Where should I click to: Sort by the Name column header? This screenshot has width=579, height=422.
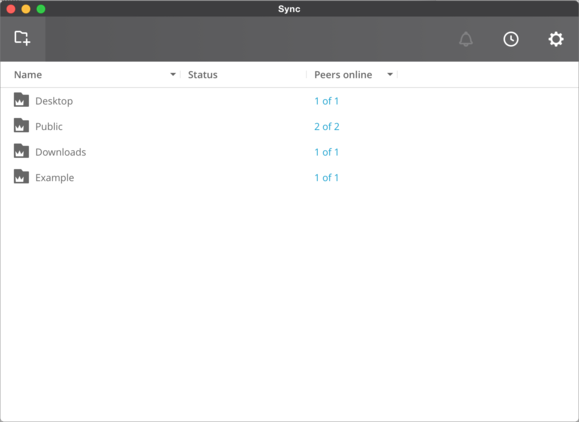pos(28,75)
